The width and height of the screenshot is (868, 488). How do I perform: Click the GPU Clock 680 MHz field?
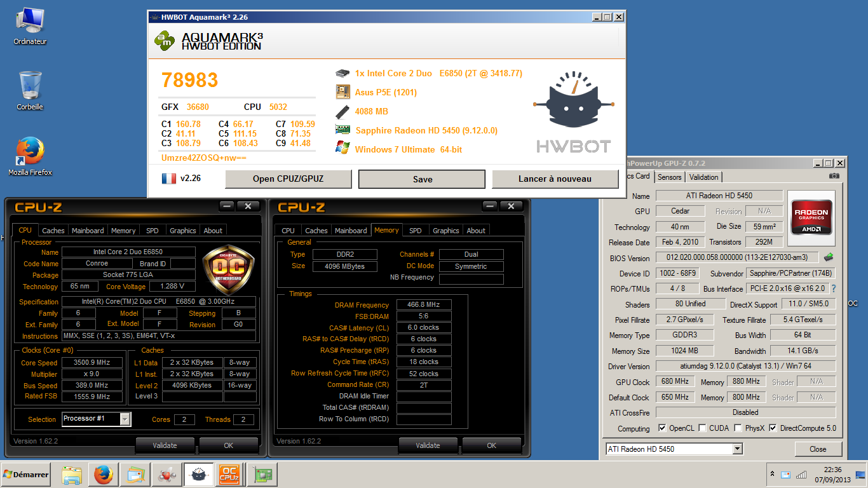675,381
